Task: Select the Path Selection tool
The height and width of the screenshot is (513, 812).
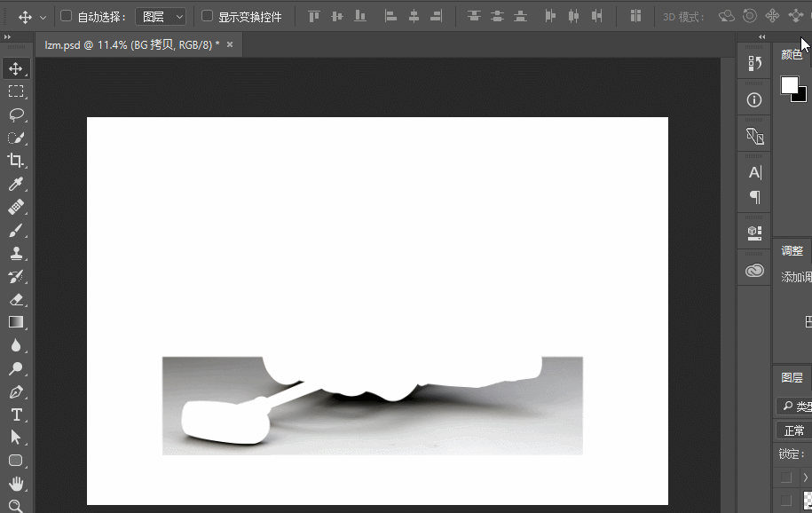Action: pos(16,438)
